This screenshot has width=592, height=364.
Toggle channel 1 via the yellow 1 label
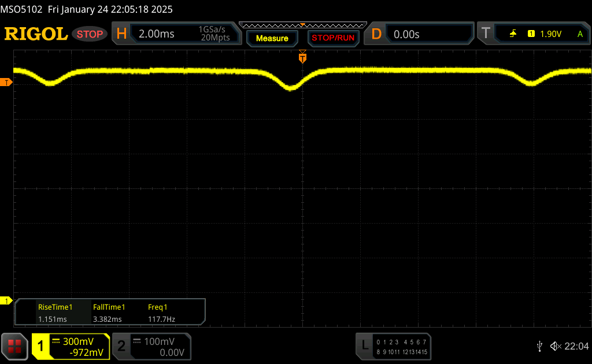(40, 346)
